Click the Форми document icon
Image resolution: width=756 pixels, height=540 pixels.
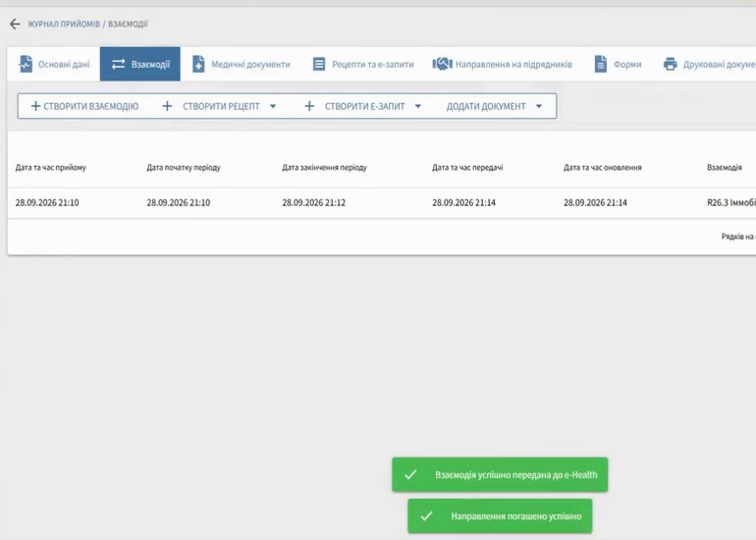pyautogui.click(x=600, y=64)
